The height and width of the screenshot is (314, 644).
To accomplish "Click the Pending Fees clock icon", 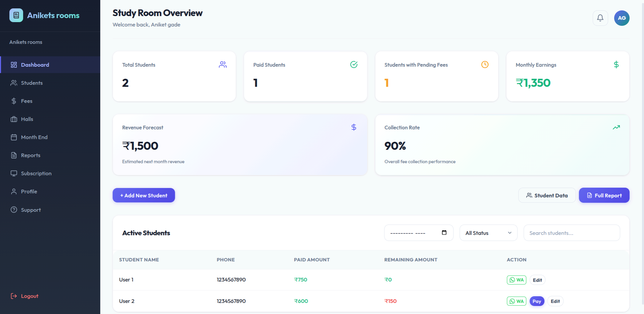I will click(x=485, y=65).
